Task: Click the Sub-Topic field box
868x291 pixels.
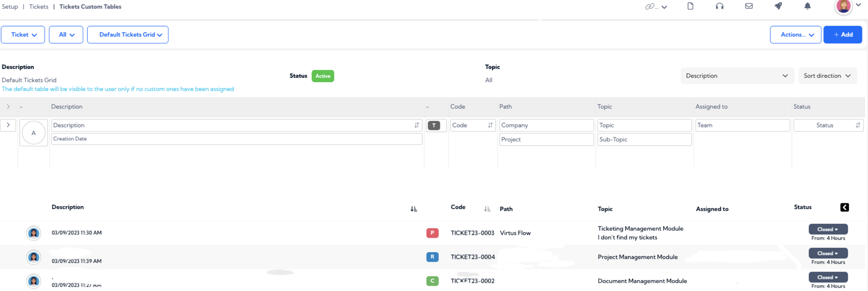Action: 644,140
